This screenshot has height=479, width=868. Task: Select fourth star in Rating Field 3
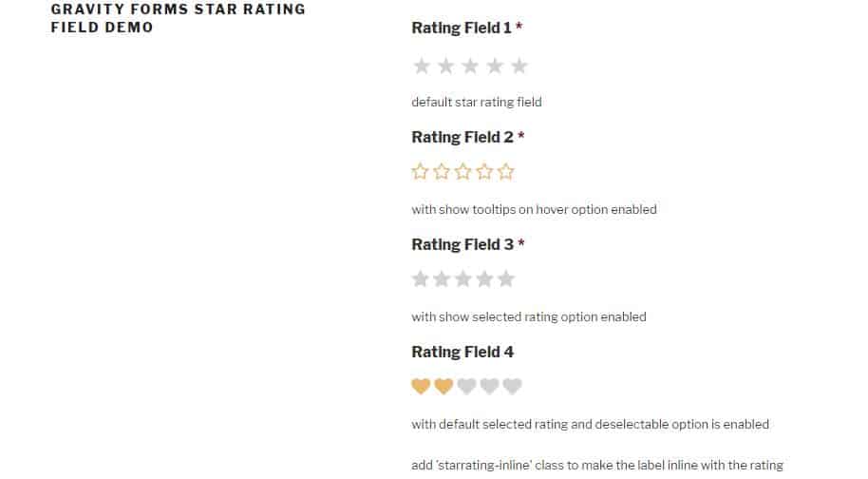[x=484, y=278]
